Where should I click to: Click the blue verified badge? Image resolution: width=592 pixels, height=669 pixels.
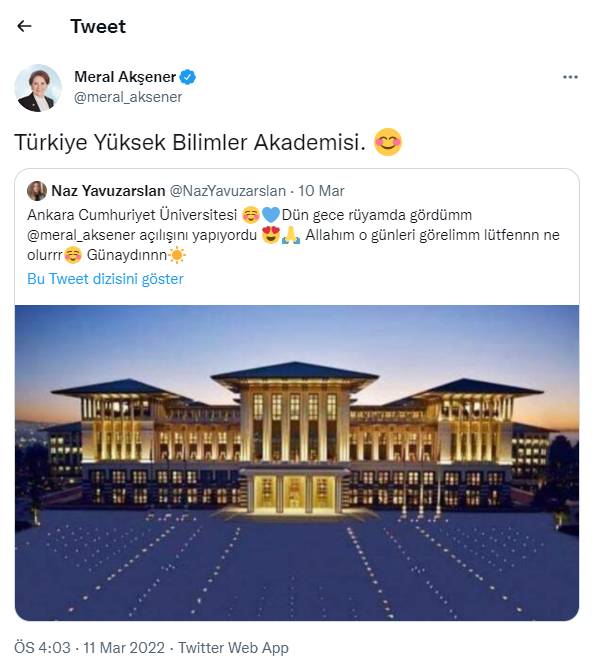pos(188,77)
